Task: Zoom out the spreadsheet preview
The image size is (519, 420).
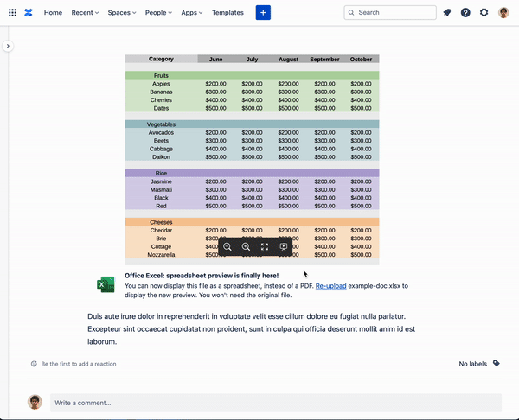Action: [227, 246]
